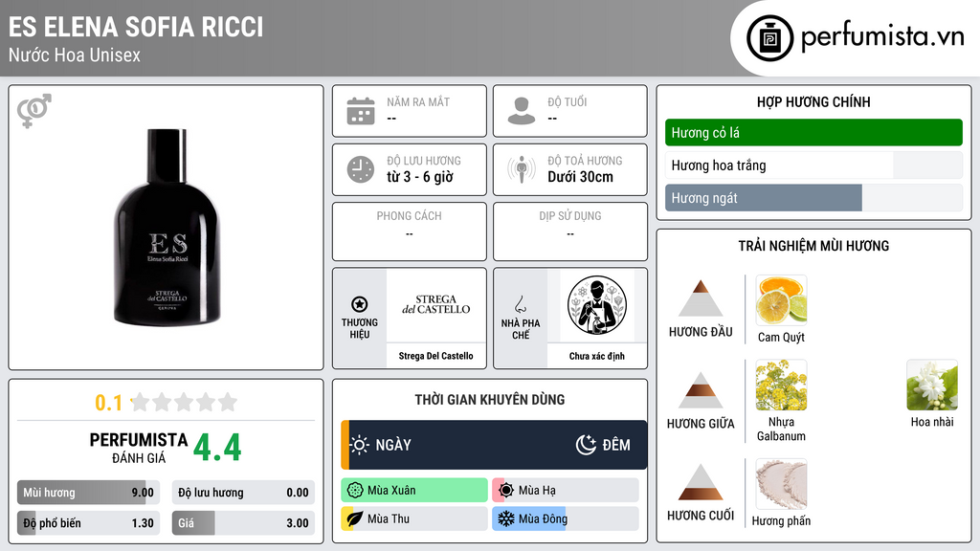Click the Hương cỏ lá green accord bar
The image size is (980, 551).
[x=813, y=132]
